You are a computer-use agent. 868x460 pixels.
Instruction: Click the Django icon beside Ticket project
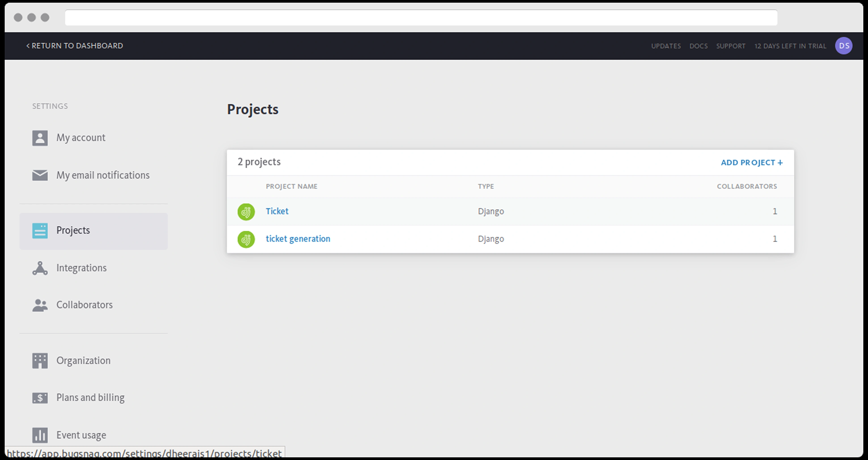[x=246, y=212]
